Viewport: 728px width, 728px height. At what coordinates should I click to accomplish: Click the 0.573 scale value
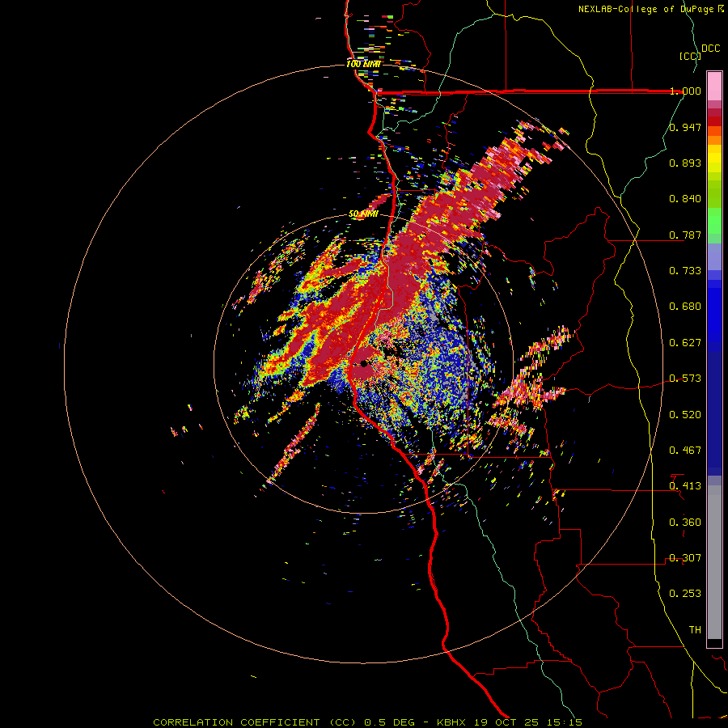pyautogui.click(x=685, y=379)
